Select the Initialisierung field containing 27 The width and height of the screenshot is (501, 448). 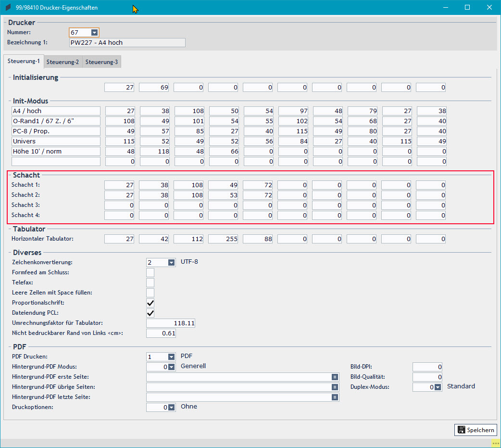click(119, 88)
